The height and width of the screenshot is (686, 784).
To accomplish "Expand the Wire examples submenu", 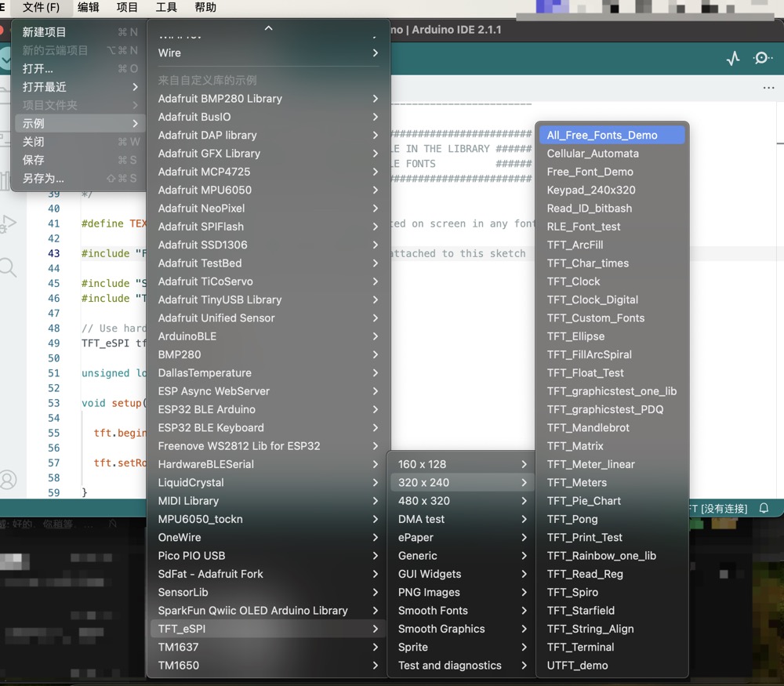I will (268, 53).
